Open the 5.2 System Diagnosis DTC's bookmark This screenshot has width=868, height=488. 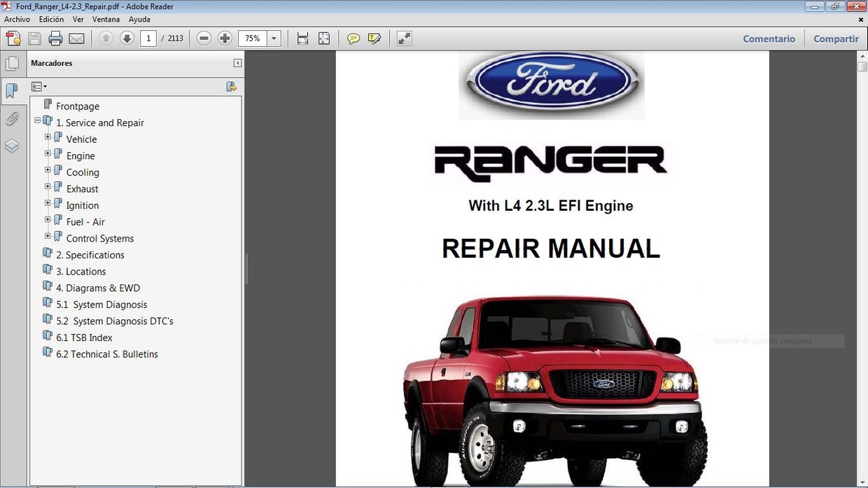pos(115,321)
